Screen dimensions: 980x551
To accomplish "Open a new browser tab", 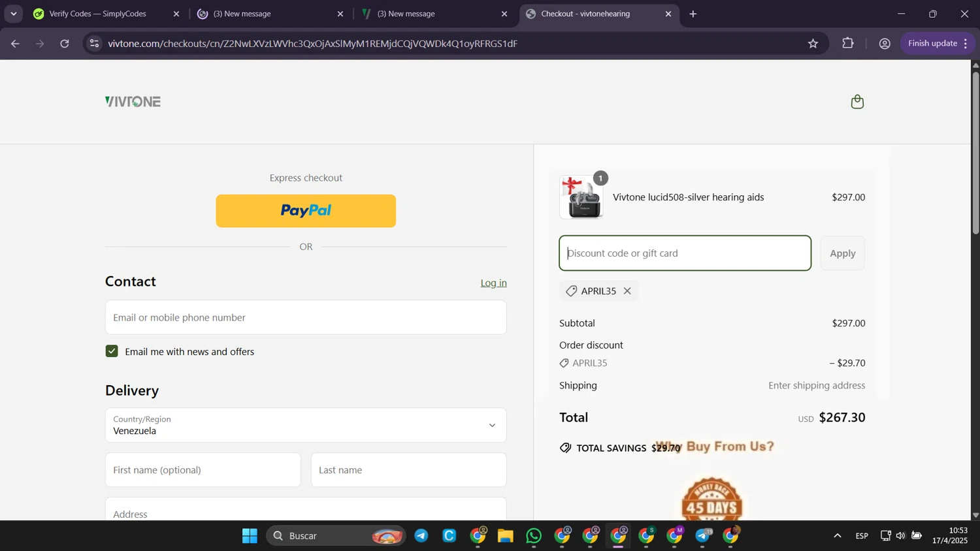I will (x=693, y=14).
